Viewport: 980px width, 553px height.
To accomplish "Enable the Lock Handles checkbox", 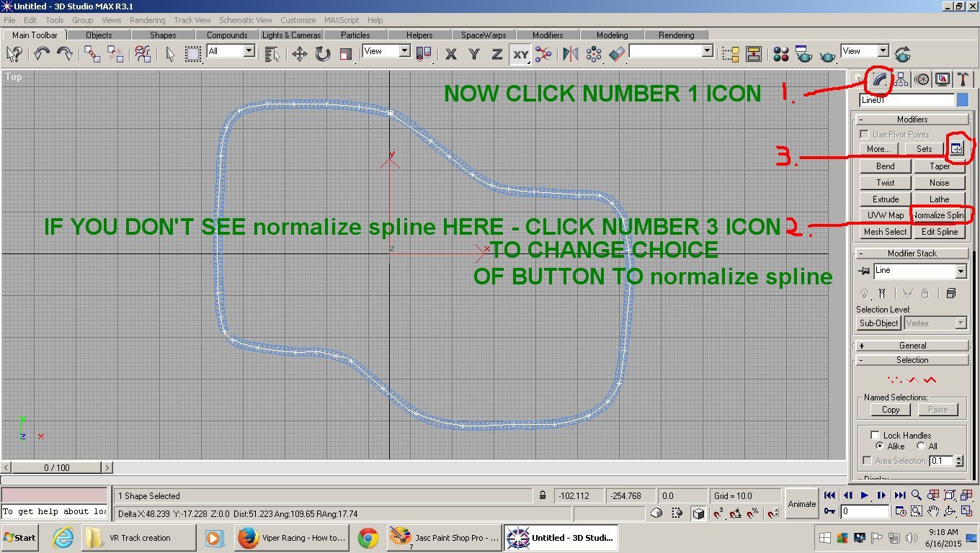I will click(x=875, y=436).
